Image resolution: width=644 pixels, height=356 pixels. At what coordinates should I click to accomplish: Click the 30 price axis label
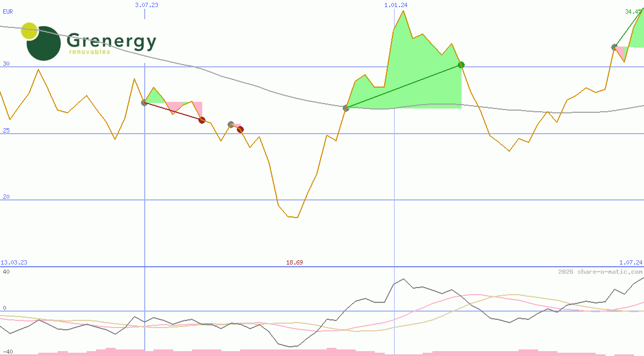6,64
